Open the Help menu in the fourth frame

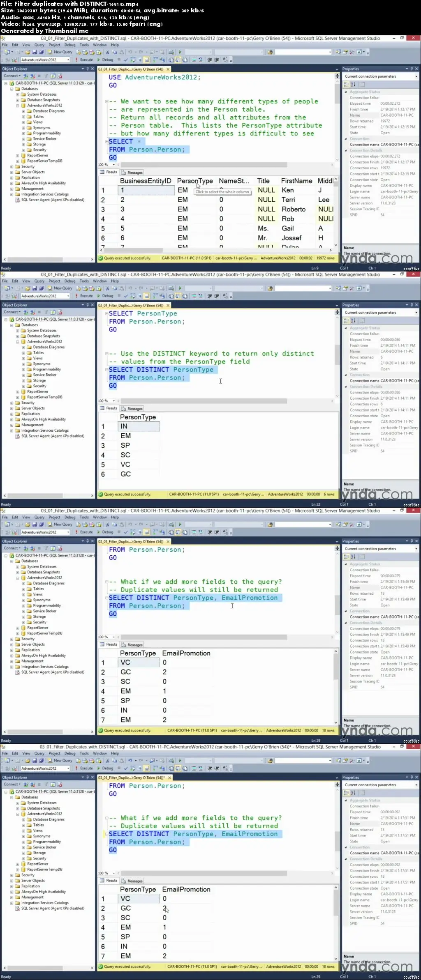point(115,754)
